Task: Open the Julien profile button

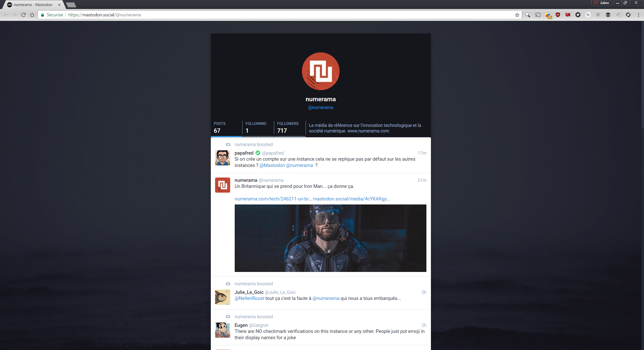Action: coord(601,3)
